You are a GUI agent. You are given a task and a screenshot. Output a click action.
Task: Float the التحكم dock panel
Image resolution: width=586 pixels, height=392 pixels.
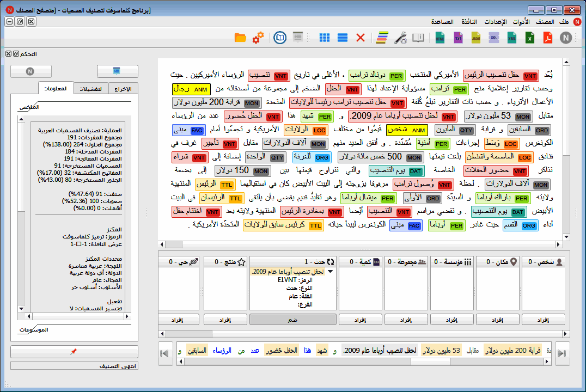tap(16, 54)
